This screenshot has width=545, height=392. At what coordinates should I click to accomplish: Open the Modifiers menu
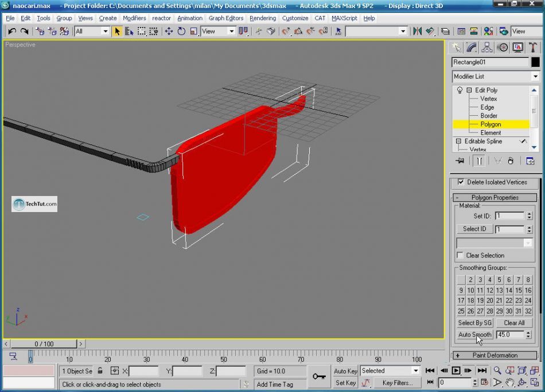pos(134,18)
